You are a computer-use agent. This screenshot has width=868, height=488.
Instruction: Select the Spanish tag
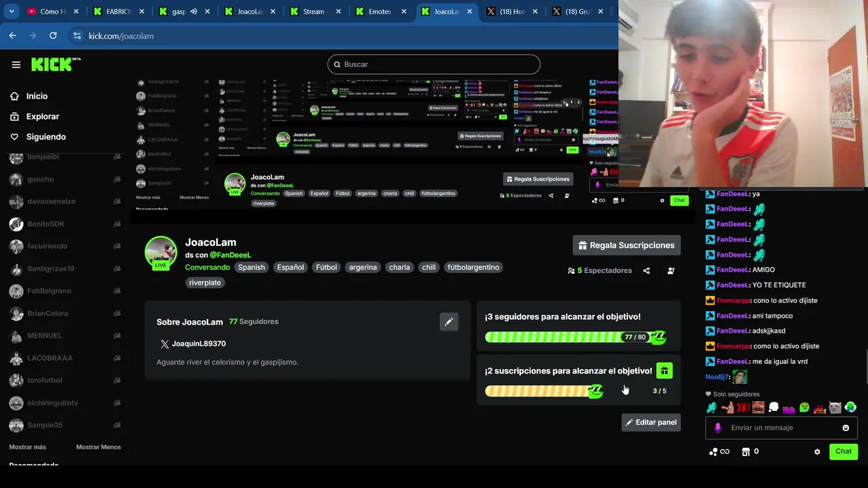click(251, 267)
